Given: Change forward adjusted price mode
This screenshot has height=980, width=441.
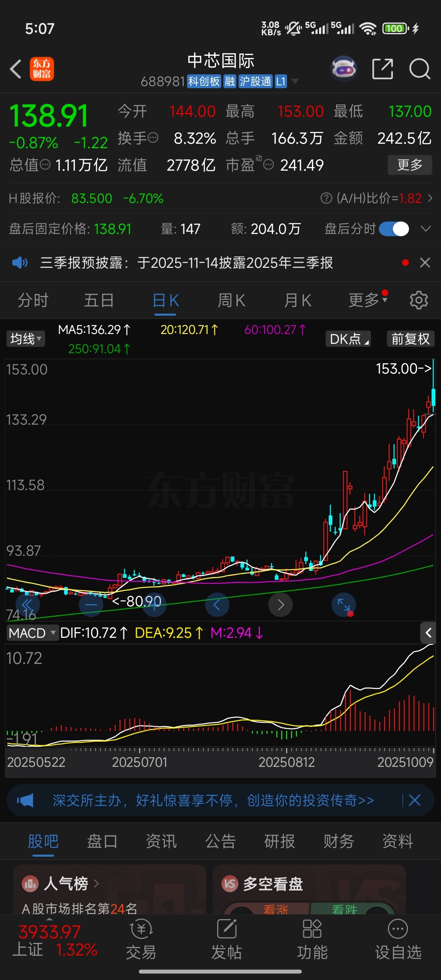Looking at the screenshot, I should [x=410, y=339].
